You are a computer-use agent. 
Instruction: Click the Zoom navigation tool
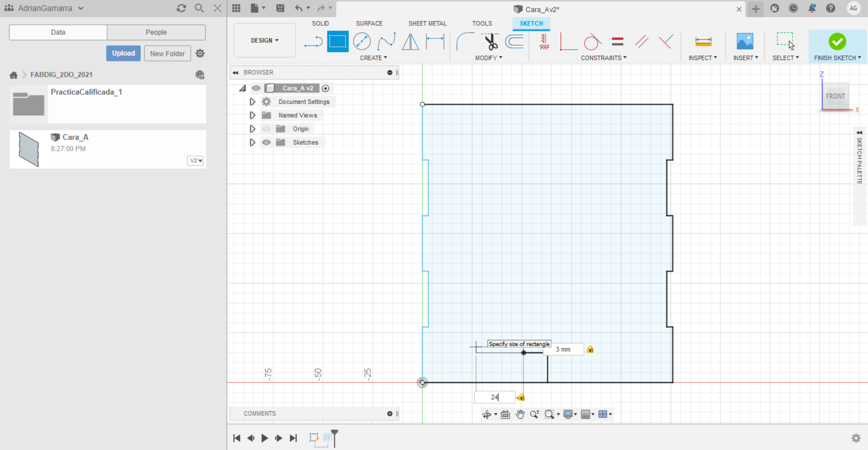(534, 414)
